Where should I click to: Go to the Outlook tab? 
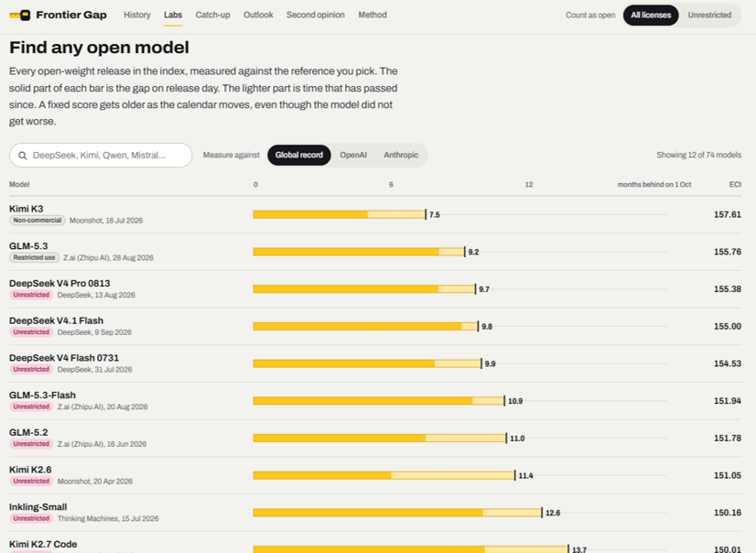click(x=258, y=15)
